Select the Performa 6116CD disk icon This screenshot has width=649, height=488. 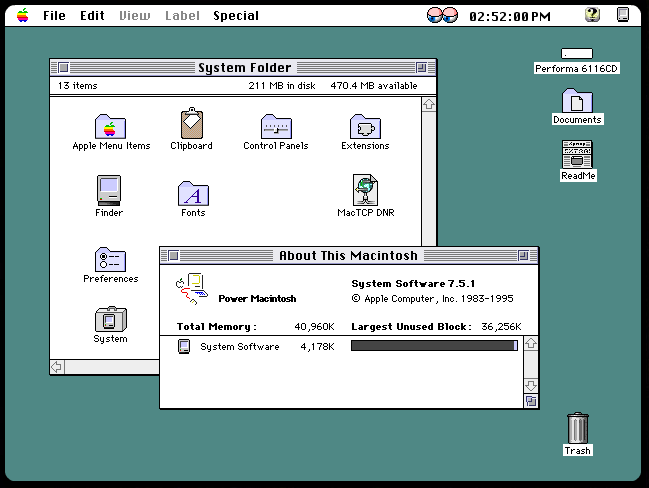pos(577,54)
